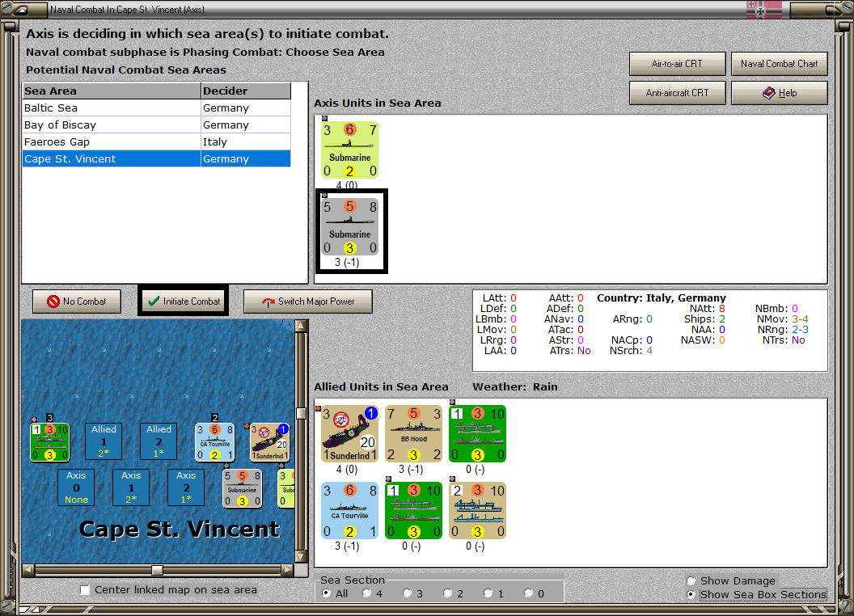This screenshot has width=854, height=616.
Task: Click the map's horizontal scrollbar left arrow
Action: click(x=28, y=570)
